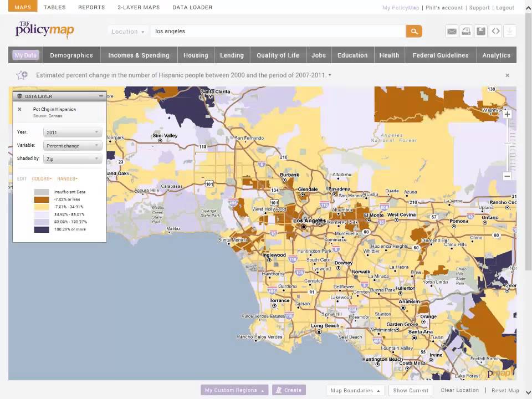Open the Variable Percent change dropdown

[x=73, y=146]
